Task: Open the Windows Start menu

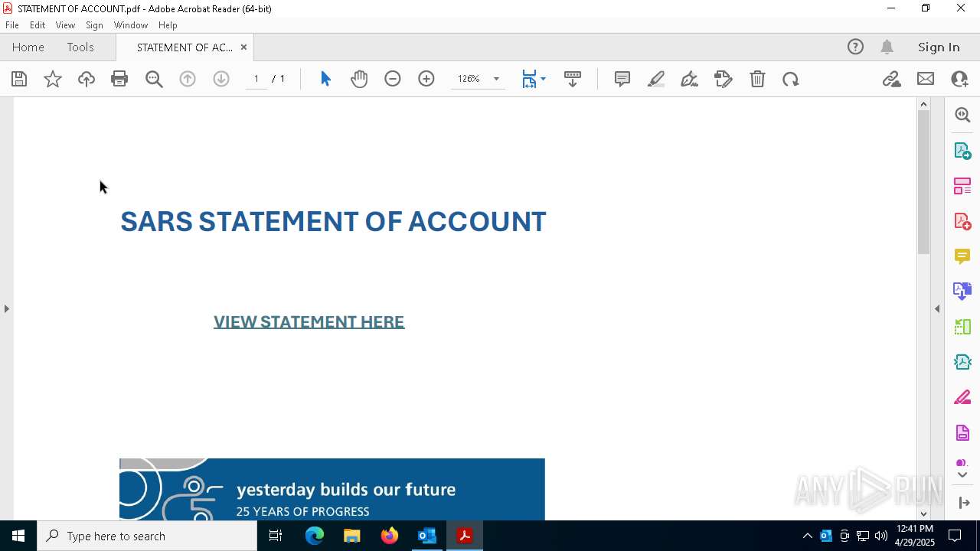Action: (x=18, y=536)
